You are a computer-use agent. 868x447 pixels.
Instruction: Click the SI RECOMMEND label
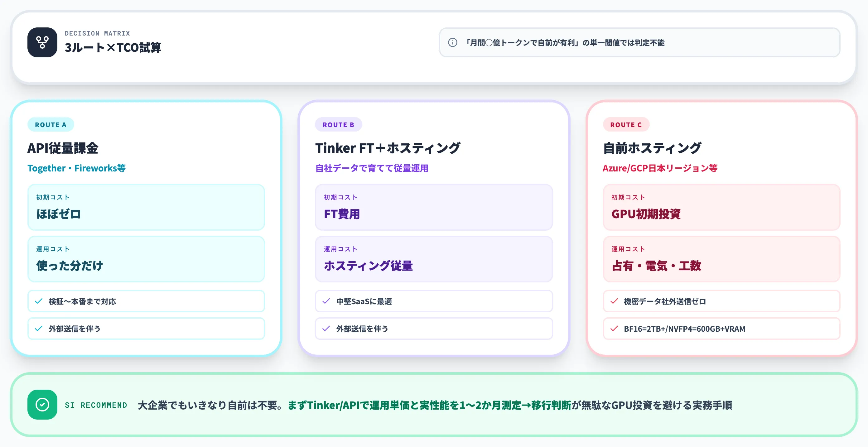click(x=96, y=405)
